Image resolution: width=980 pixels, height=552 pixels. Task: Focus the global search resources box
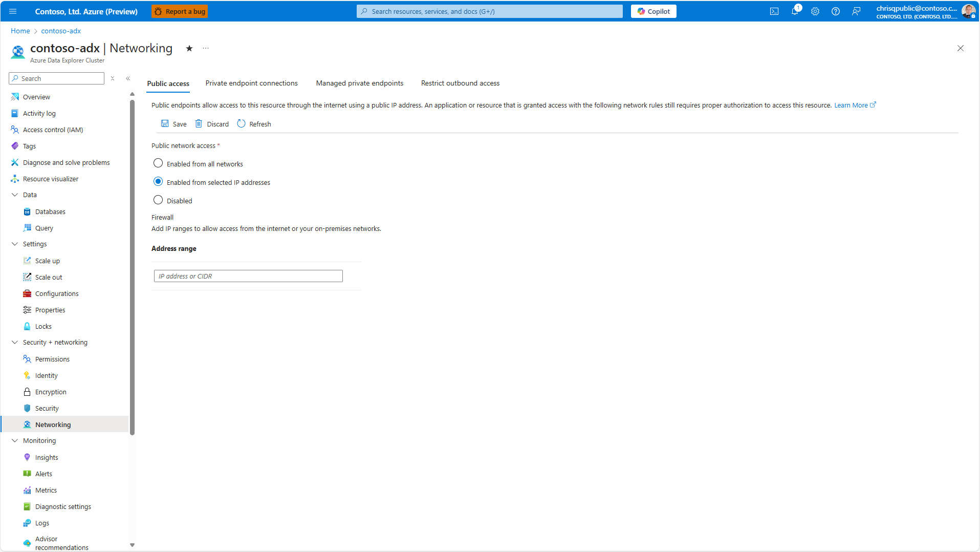point(490,11)
